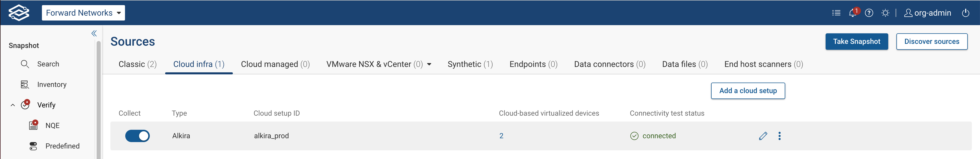Open the 2 cloud-based virtualized devices link
980x159 pixels.
[502, 135]
